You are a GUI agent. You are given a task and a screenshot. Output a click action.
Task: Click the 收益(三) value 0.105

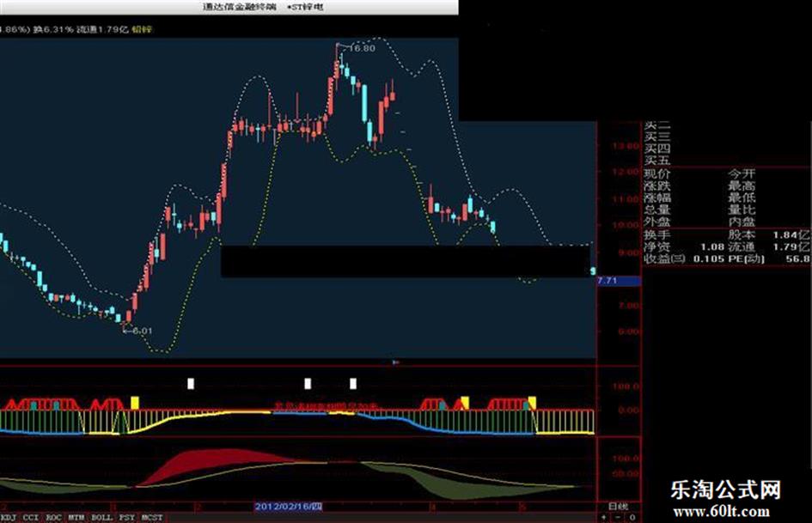coord(708,258)
